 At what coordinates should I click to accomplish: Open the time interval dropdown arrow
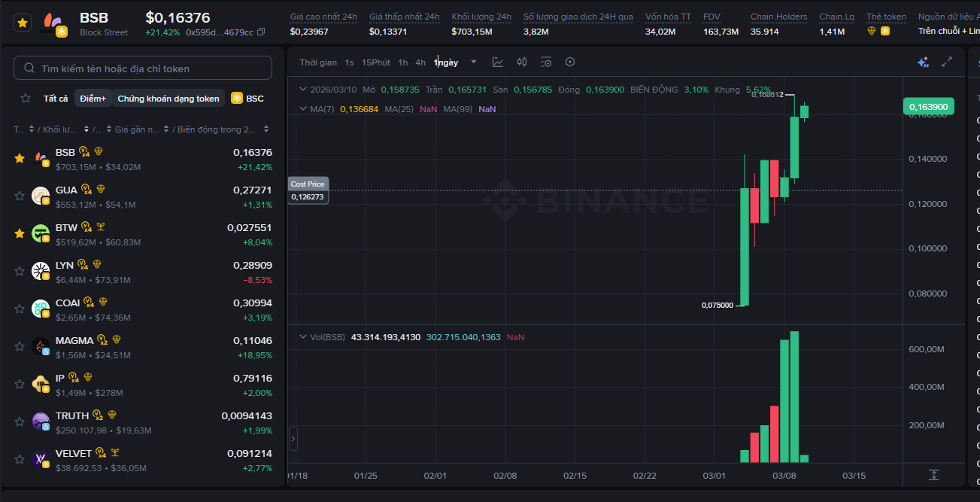coord(474,62)
